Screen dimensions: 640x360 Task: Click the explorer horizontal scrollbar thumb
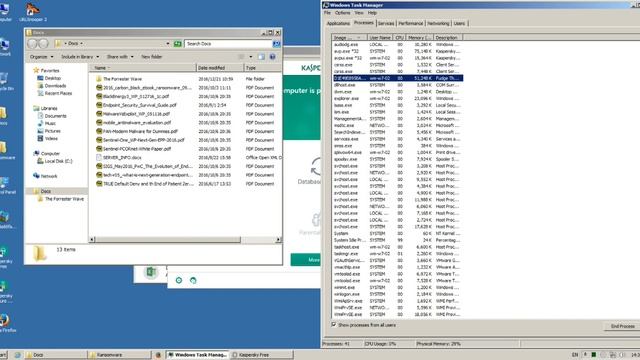pyautogui.click(x=168, y=240)
